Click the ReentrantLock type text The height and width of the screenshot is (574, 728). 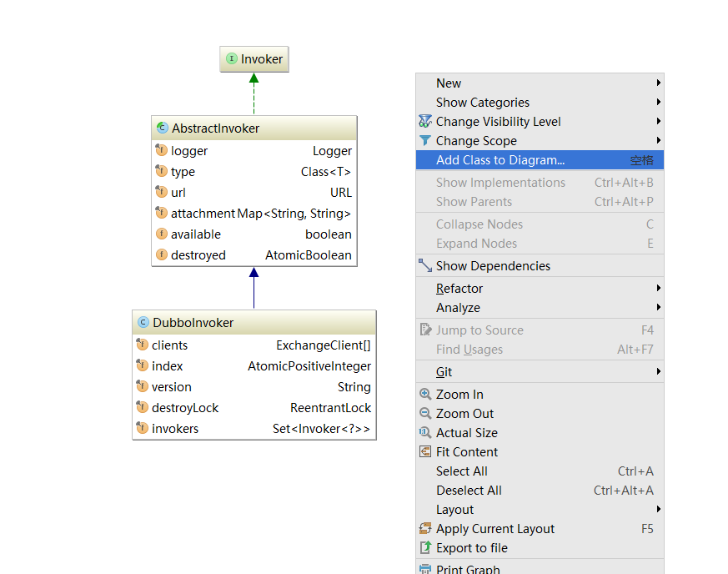pyautogui.click(x=330, y=408)
